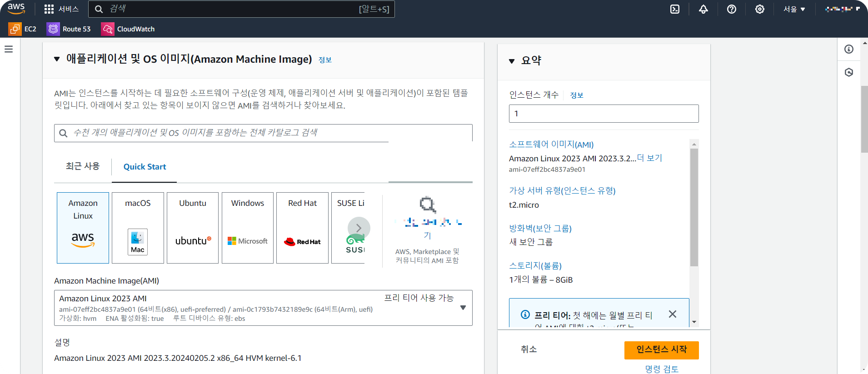Image resolution: width=868 pixels, height=374 pixels.
Task: Open the account menu dropdown
Action: pyautogui.click(x=842, y=9)
